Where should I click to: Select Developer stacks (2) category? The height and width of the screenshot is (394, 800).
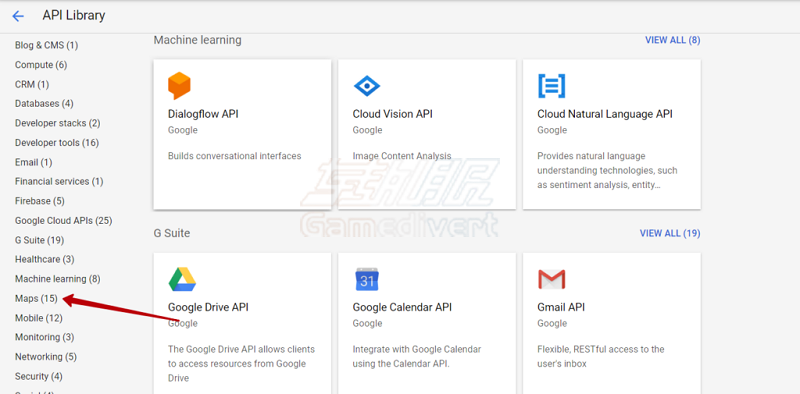coord(58,123)
